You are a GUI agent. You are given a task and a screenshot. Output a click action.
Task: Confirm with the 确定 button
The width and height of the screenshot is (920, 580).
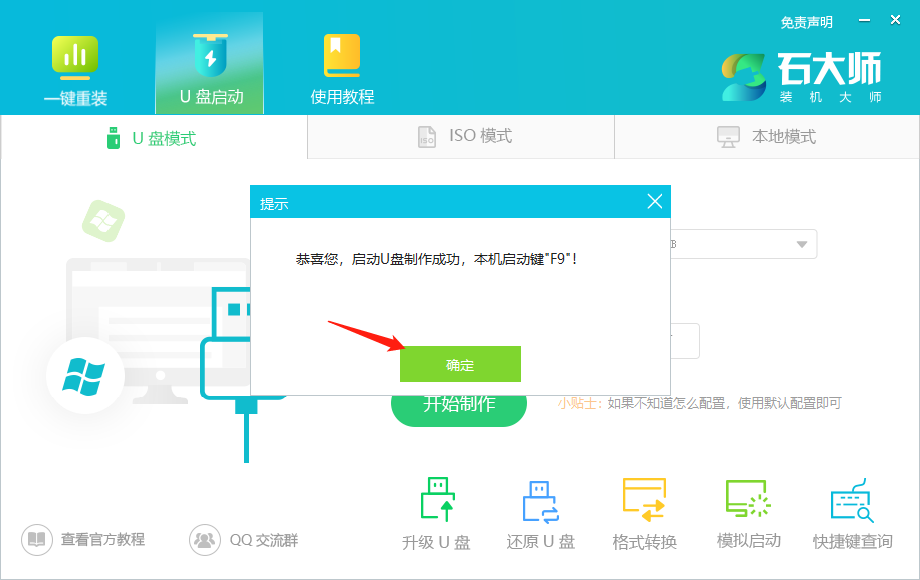click(x=460, y=364)
